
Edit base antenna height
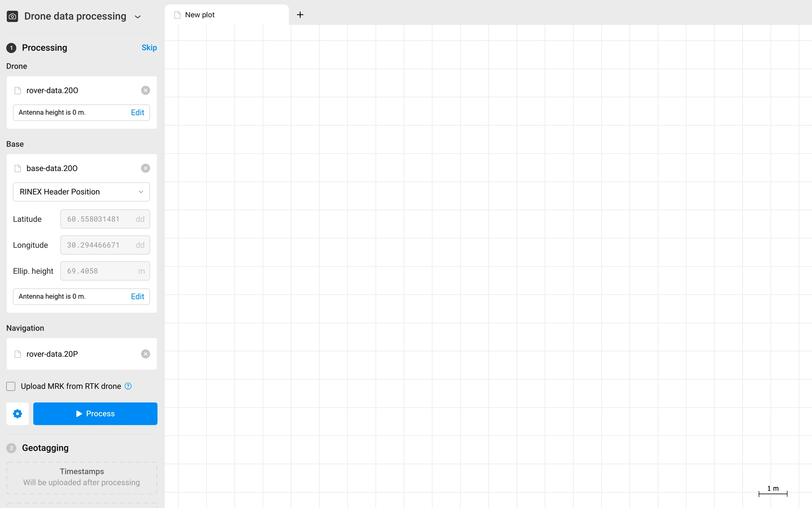[137, 296]
